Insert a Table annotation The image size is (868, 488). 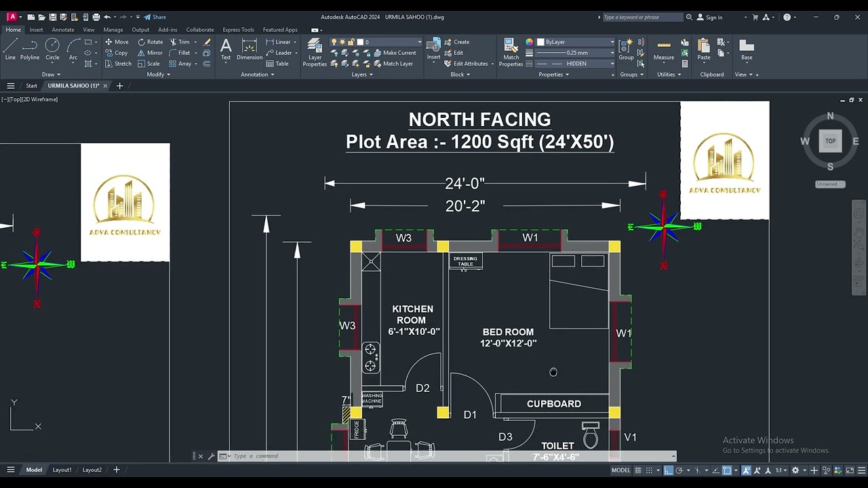(x=277, y=64)
